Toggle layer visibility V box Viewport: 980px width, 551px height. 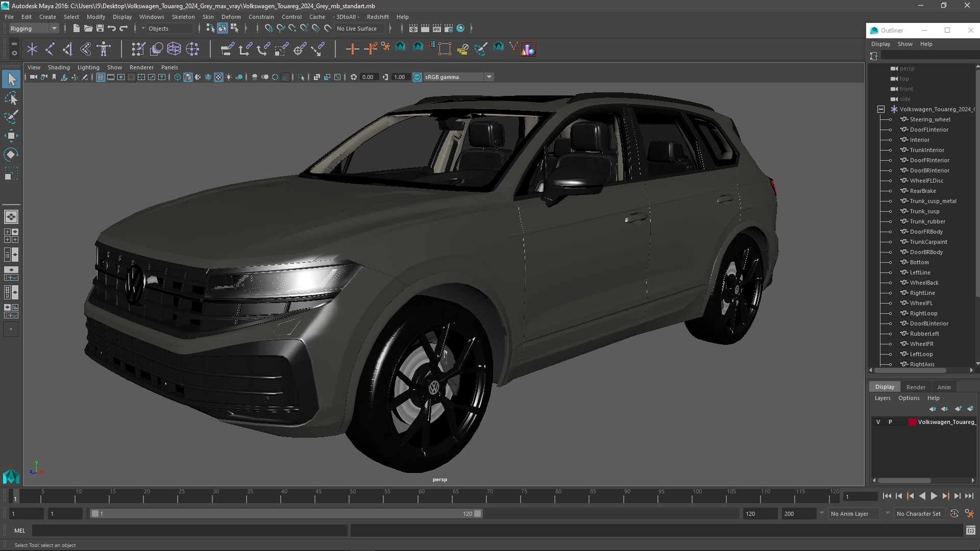click(x=878, y=422)
